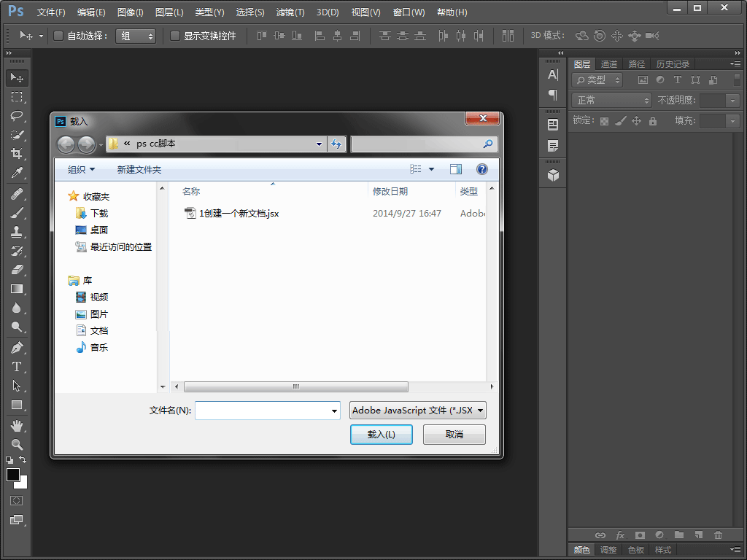Open the 正常 blend mode dropdown
Viewport: 747px width, 560px height.
coord(611,101)
